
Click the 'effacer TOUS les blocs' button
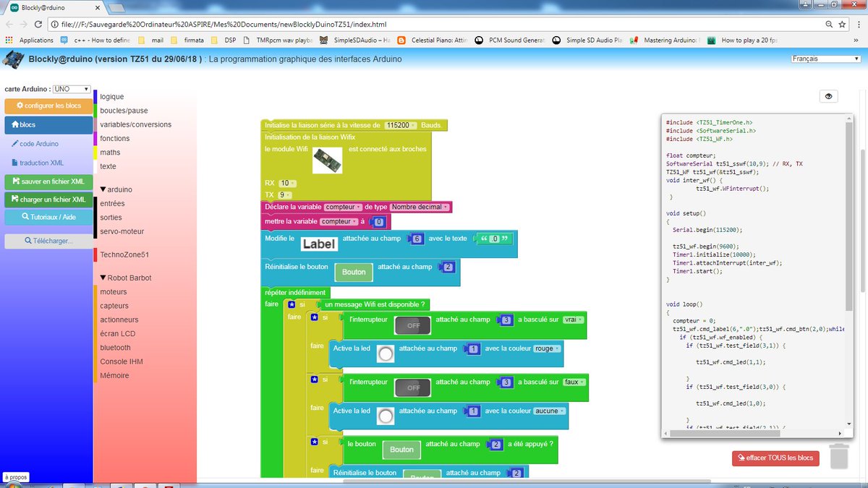tap(775, 458)
